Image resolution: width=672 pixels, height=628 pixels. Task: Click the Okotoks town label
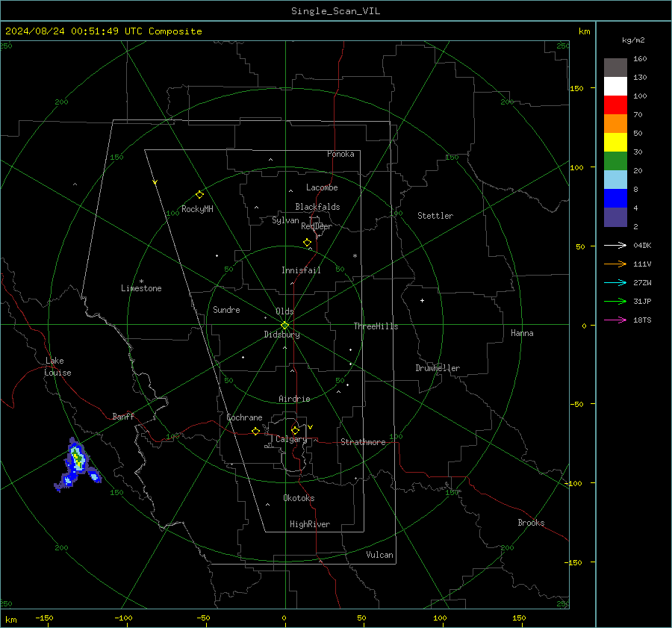[x=299, y=498]
